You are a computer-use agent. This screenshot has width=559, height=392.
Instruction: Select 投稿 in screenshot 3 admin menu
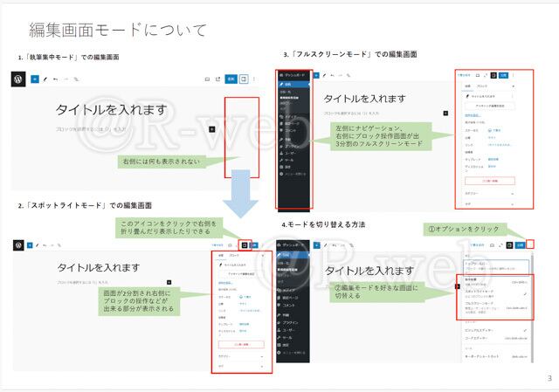pos(293,85)
